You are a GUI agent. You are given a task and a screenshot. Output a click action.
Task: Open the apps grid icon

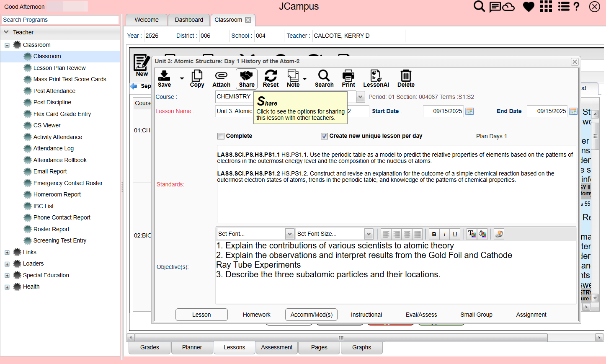coord(546,7)
